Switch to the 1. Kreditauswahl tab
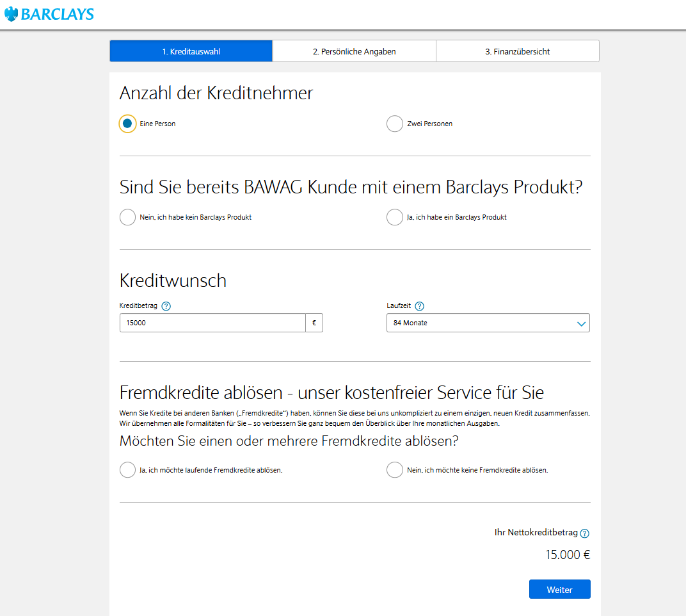This screenshot has width=686, height=616. (x=191, y=51)
